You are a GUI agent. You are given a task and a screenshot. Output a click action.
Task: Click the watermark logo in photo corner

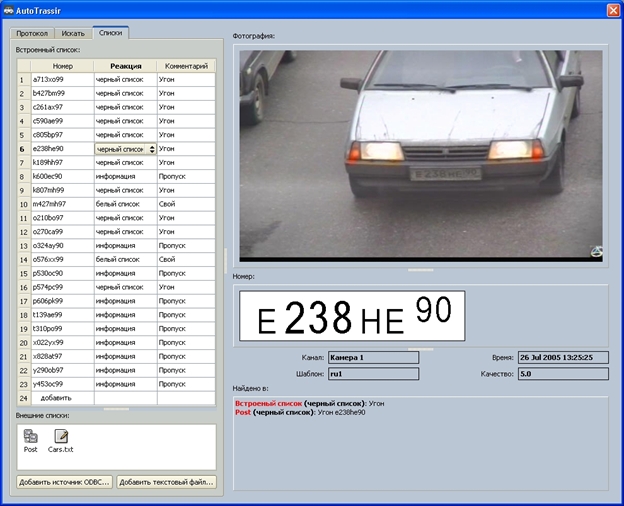[596, 252]
